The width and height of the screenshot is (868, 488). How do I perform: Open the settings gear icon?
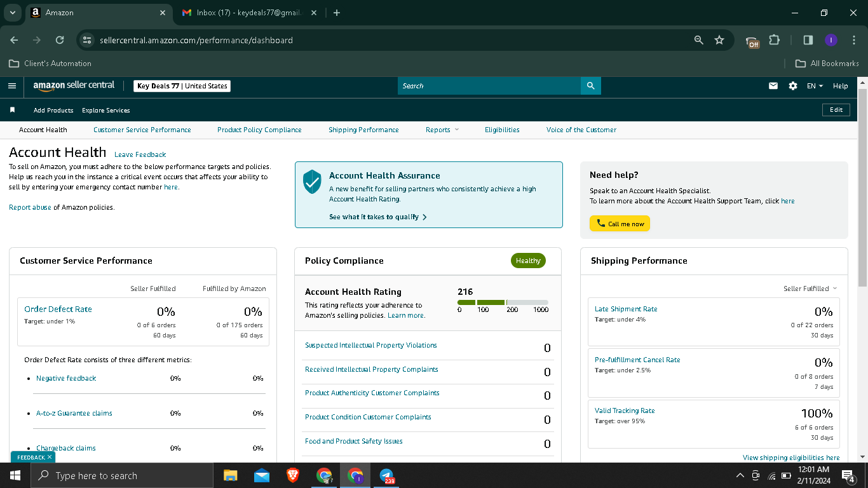tap(793, 86)
